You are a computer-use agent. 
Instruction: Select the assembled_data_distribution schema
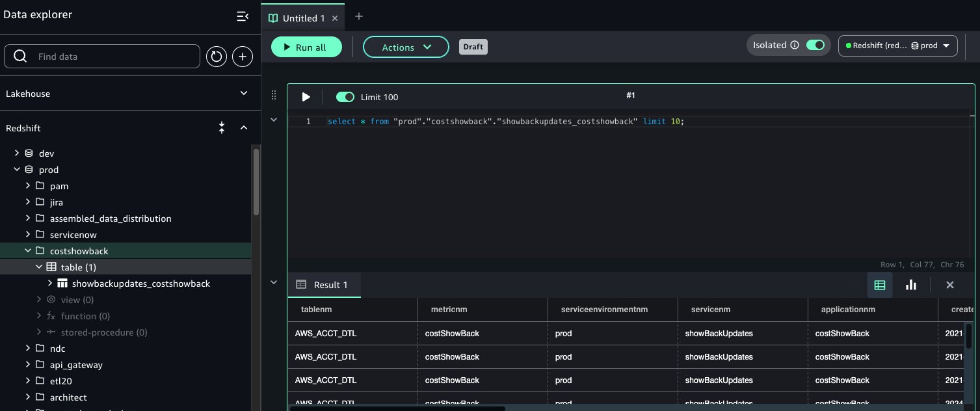[x=111, y=219]
